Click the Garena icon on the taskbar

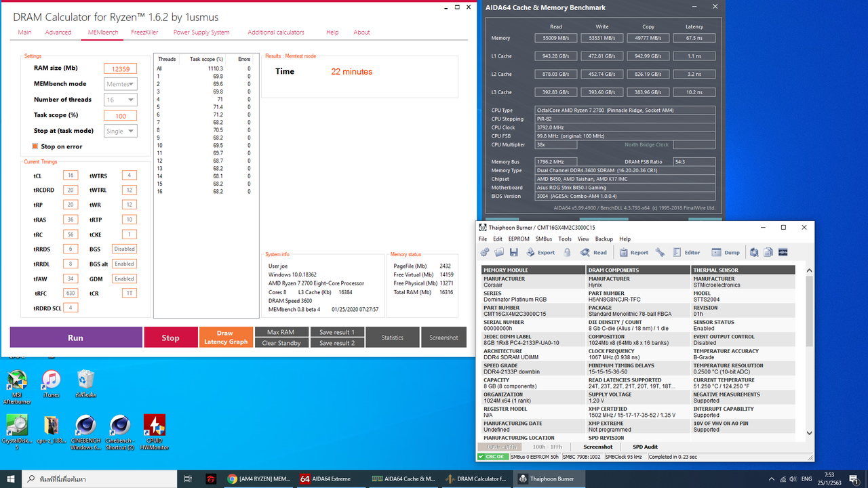211,479
